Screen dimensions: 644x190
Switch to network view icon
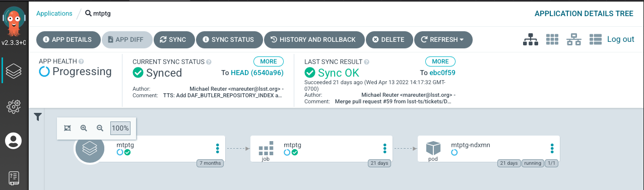tap(574, 39)
